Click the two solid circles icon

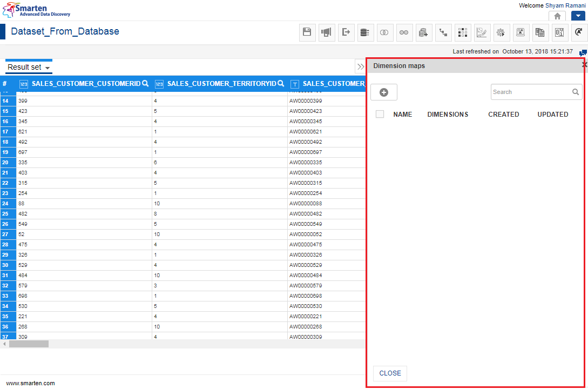404,32
